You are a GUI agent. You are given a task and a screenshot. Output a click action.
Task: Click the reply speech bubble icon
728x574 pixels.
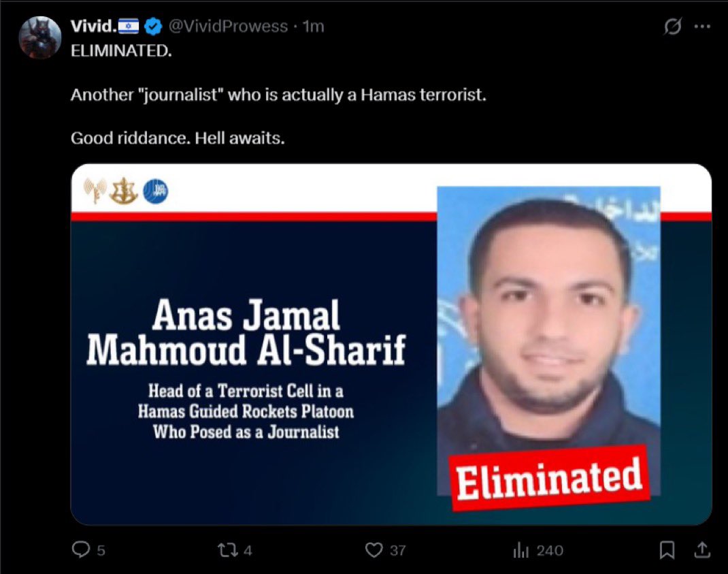coord(81,549)
